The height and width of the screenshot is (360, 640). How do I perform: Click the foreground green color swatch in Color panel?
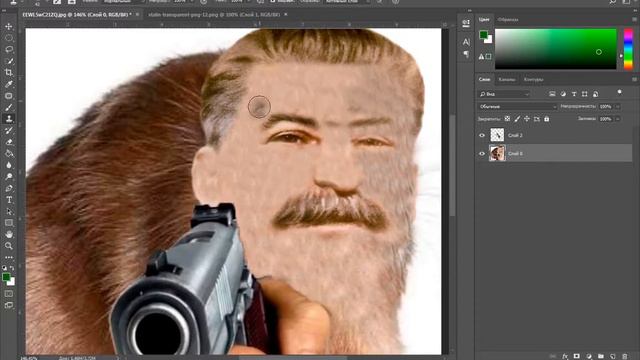coord(484,35)
